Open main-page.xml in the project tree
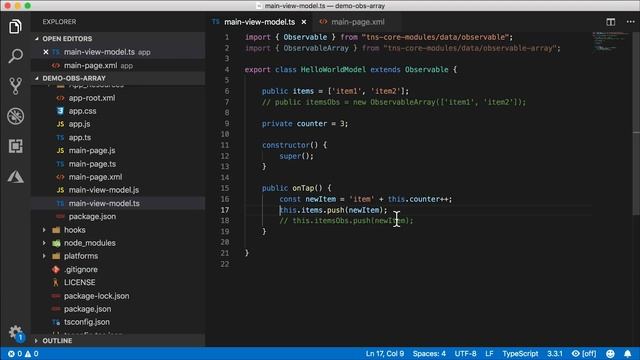This screenshot has height=360, width=640. (x=95, y=177)
